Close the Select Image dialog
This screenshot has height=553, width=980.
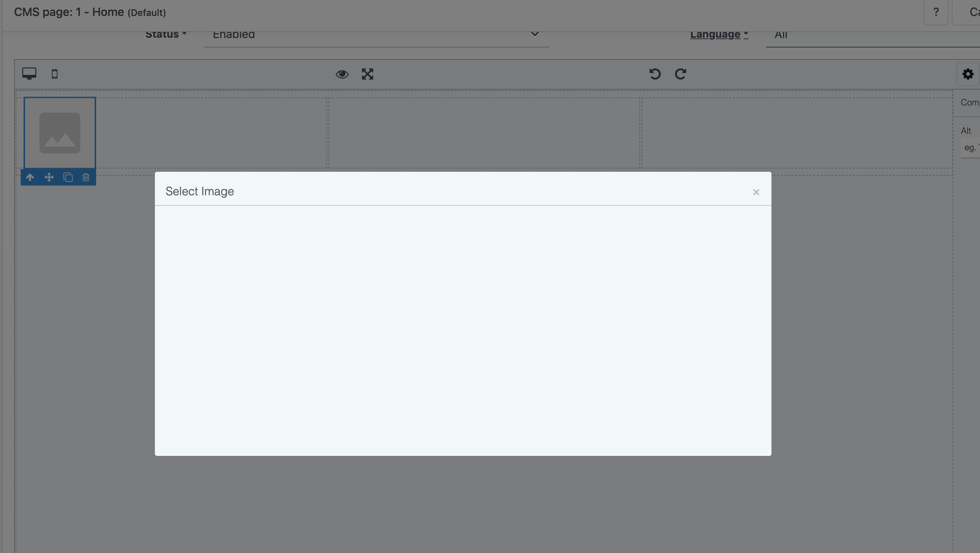(756, 192)
